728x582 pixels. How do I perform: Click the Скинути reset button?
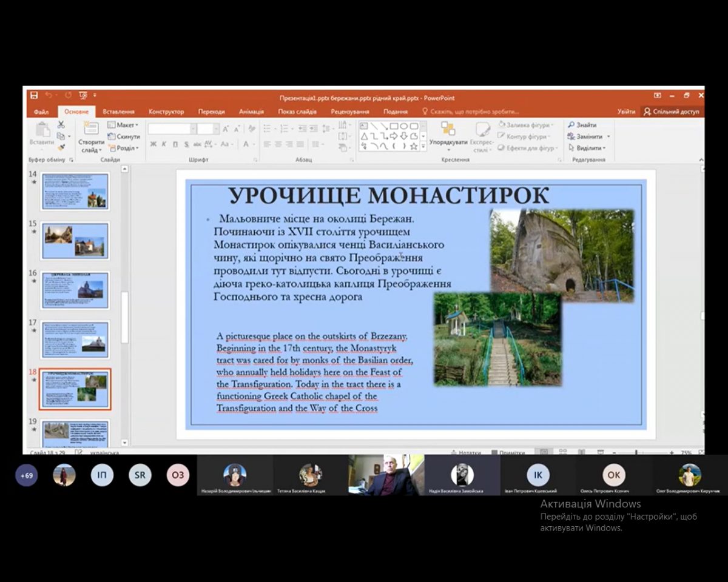(124, 136)
